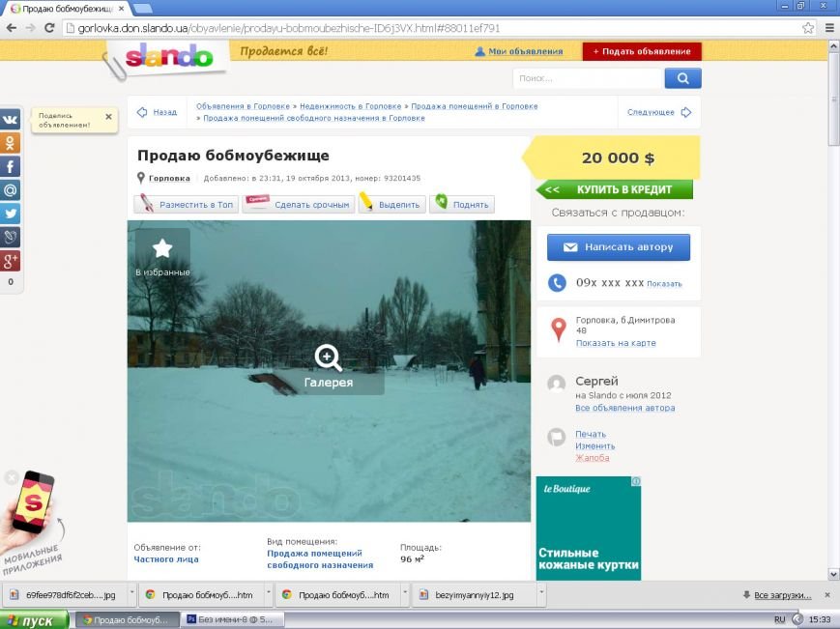Open dropdown for bezyimyannyiy12.jpg download
Screen dimensions: 840x629
pos(541,594)
